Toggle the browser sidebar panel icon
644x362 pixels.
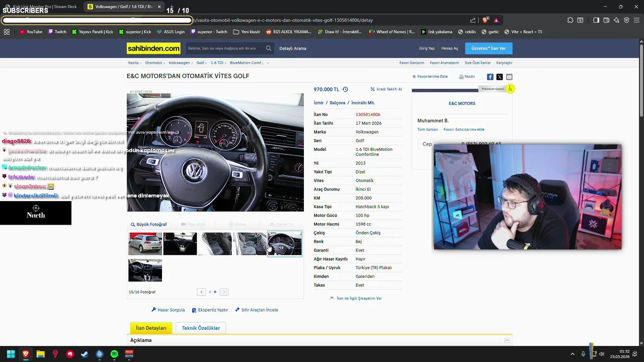pos(596,20)
